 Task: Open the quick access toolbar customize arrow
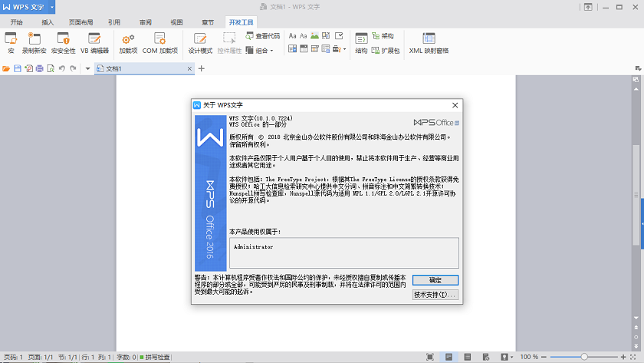(x=87, y=68)
